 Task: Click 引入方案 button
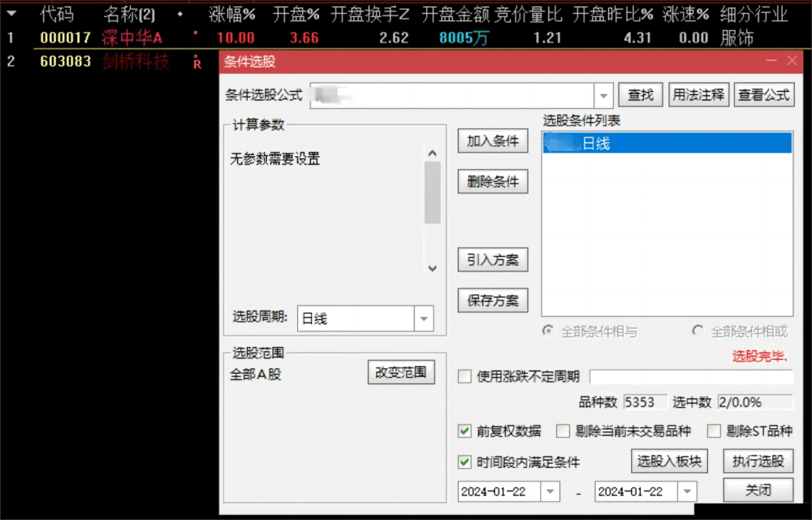[493, 259]
